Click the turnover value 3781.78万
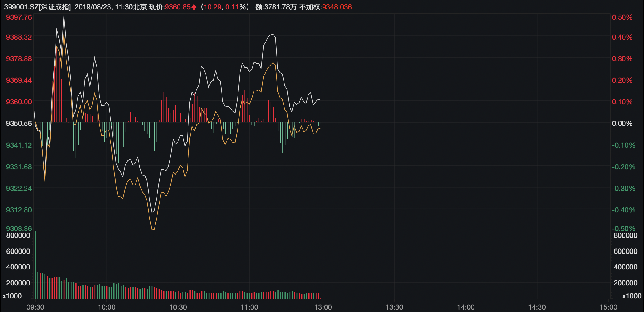The height and width of the screenshot is (312, 644). (280, 7)
